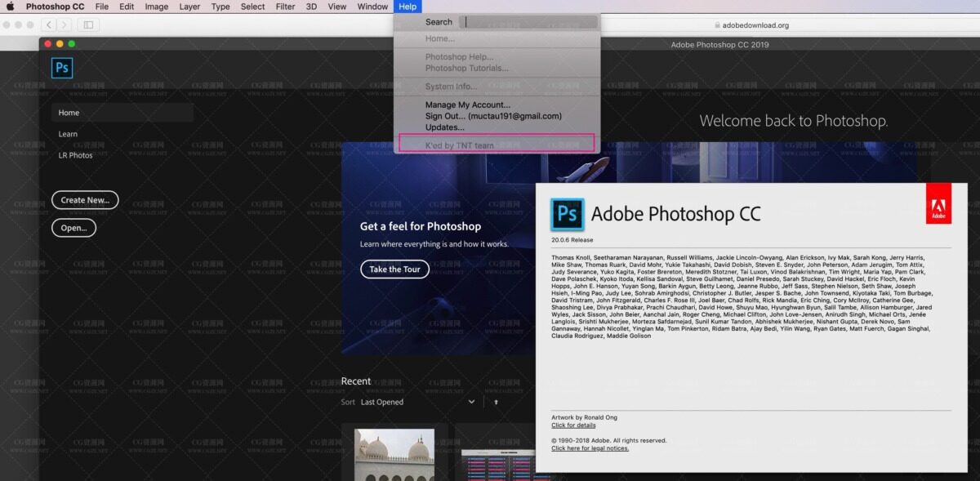Click the Ps icon in the About splash

pyautogui.click(x=567, y=214)
